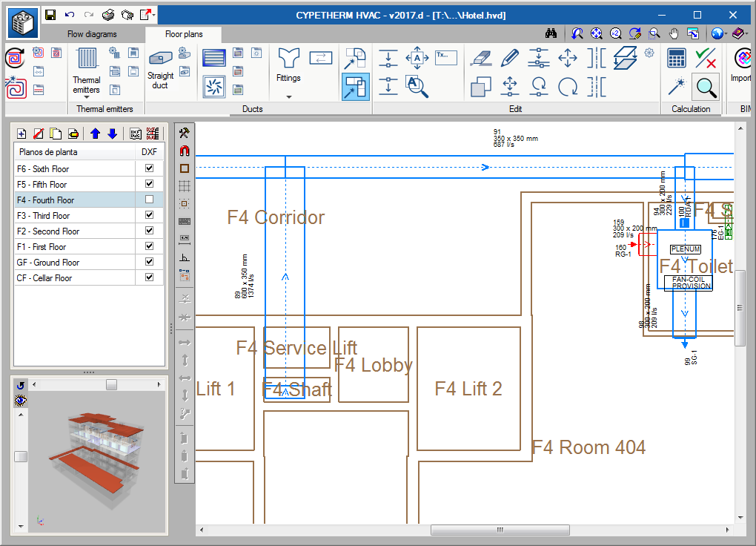Viewport: 756px width, 546px height.
Task: Click the 3D view horizontal rotation slider
Action: point(111,384)
